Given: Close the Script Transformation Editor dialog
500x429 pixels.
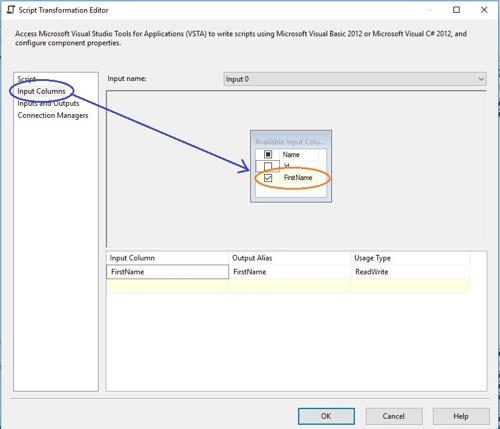Looking at the screenshot, I should pyautogui.click(x=484, y=10).
